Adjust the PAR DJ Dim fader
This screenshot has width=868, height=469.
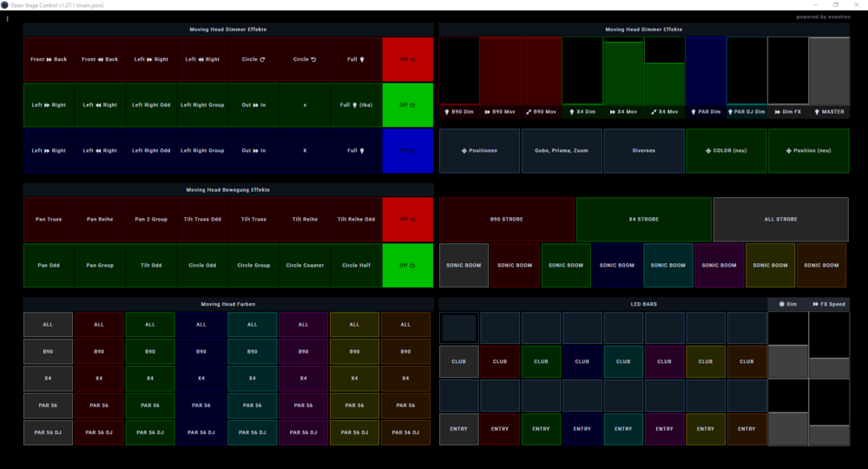pyautogui.click(x=746, y=71)
